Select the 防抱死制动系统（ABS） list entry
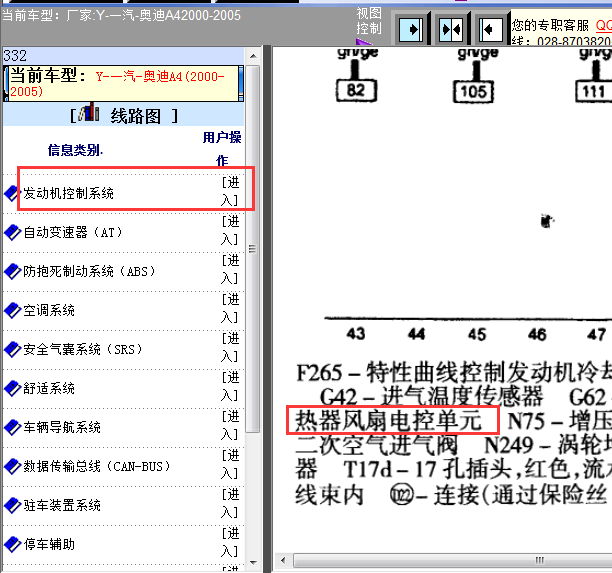612x573 pixels. coord(89,271)
